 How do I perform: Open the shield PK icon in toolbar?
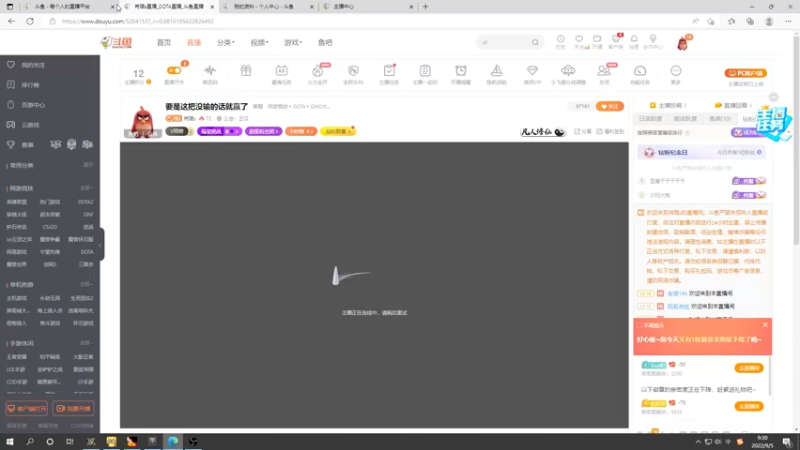click(x=353, y=70)
